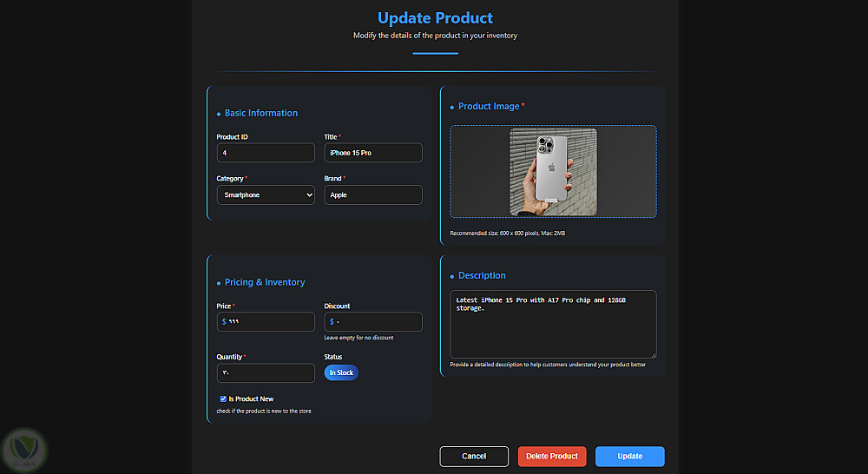Click the In Stock status badge

coord(341,372)
